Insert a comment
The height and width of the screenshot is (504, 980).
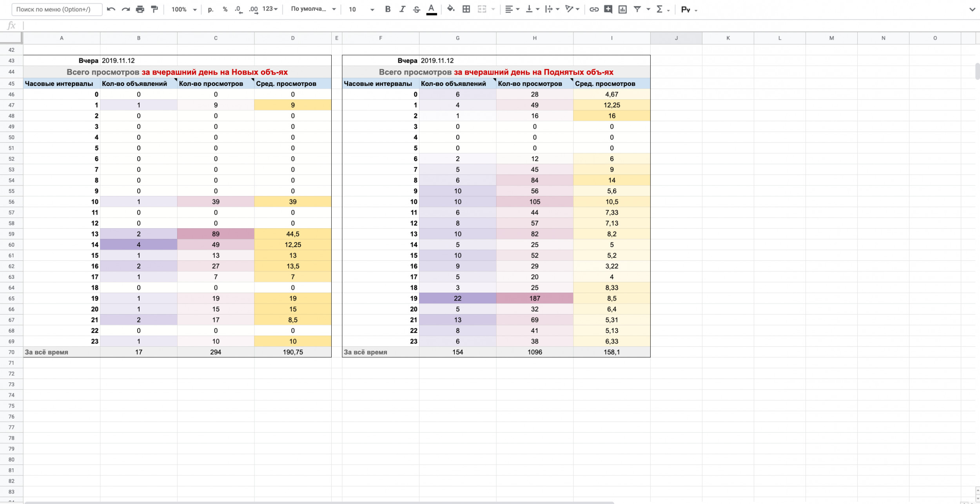point(608,9)
